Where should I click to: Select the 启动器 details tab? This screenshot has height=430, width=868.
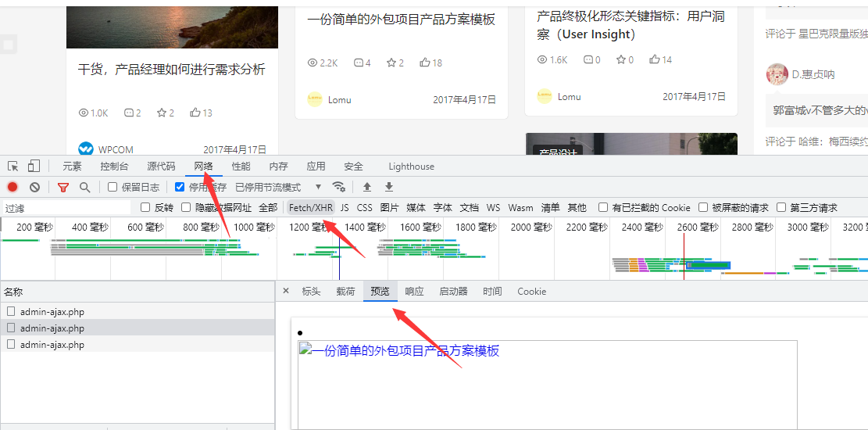coord(453,292)
